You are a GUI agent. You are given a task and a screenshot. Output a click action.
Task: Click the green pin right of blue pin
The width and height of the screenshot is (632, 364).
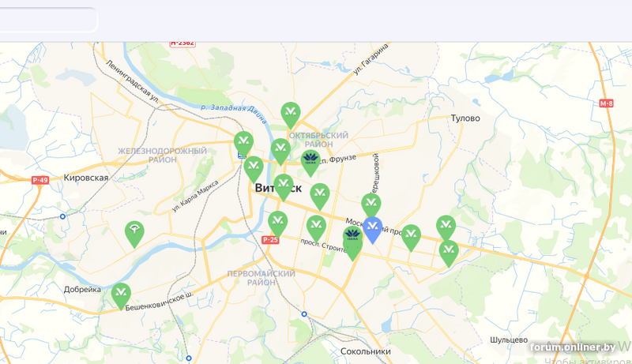(x=411, y=237)
